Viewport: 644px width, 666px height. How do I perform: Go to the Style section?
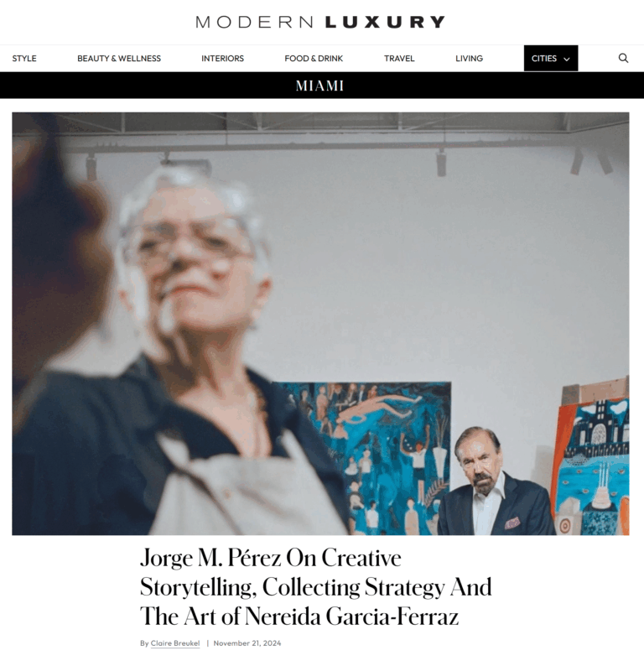coord(24,58)
